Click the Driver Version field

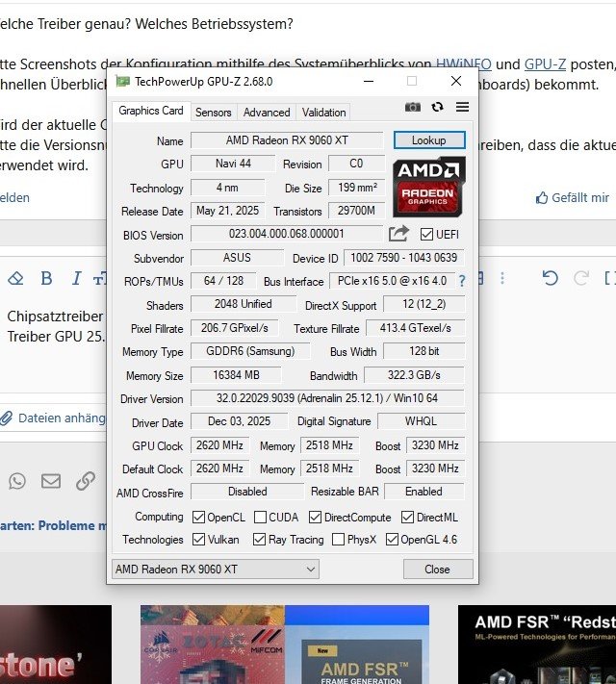coord(327,398)
